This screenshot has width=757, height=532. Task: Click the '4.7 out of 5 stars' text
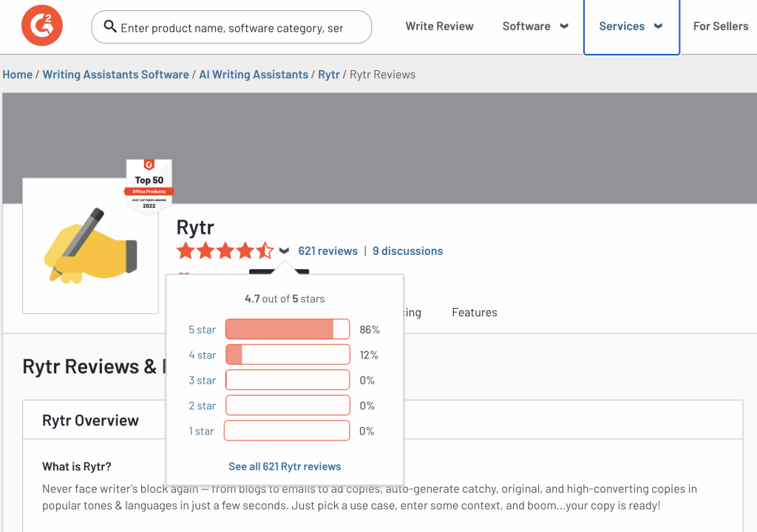tap(285, 299)
